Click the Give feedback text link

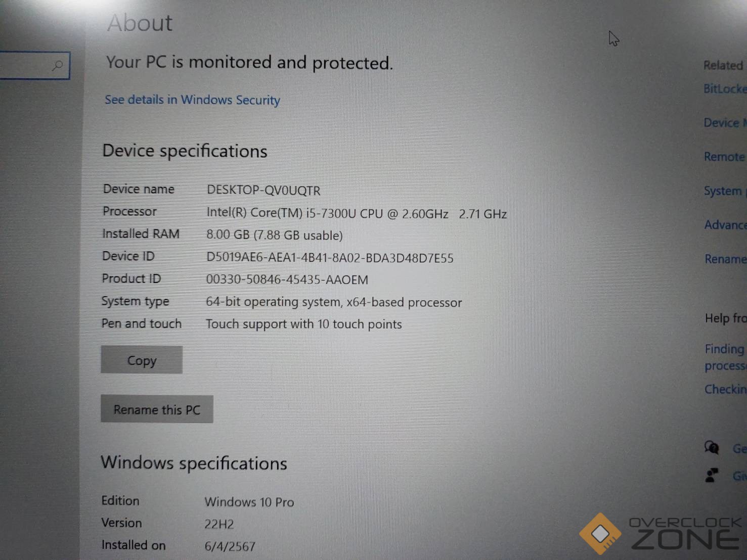point(739,476)
